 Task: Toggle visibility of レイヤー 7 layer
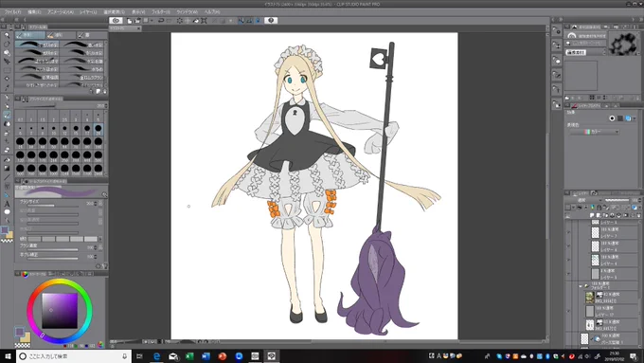tap(568, 233)
